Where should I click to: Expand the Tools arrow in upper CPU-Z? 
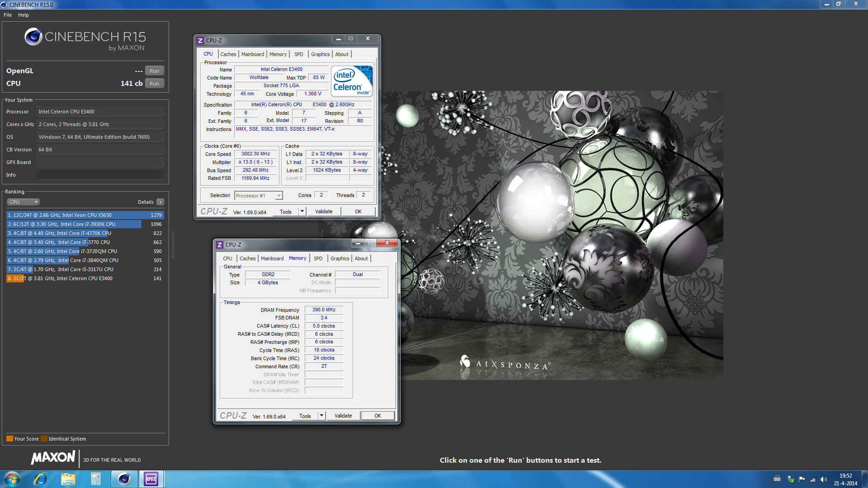(x=302, y=211)
